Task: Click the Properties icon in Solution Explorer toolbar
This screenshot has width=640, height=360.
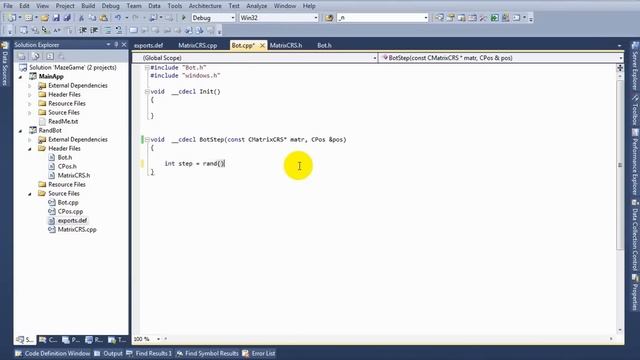Action: click(x=22, y=56)
